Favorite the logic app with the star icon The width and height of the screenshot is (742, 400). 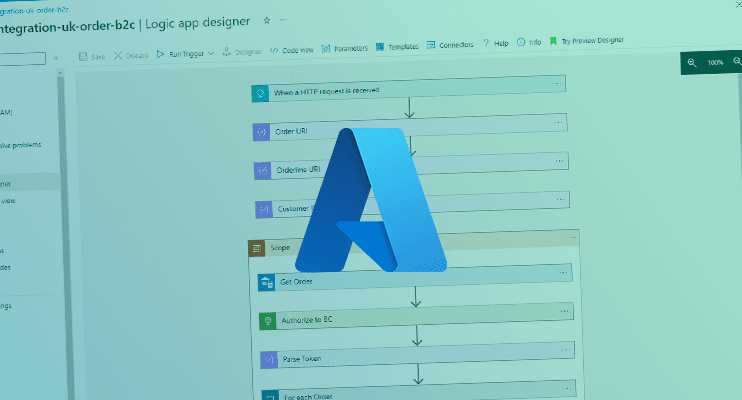pos(267,20)
